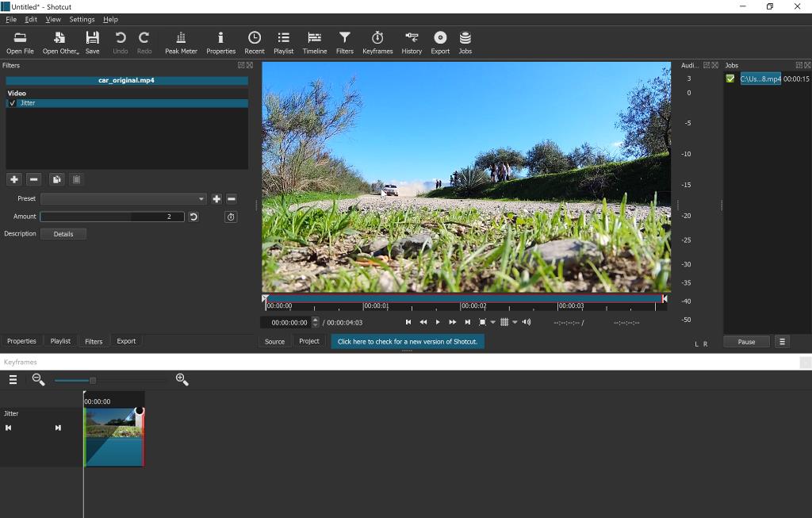The height and width of the screenshot is (518, 812).
Task: Open the zoom level dropdown in player
Action: (492, 322)
